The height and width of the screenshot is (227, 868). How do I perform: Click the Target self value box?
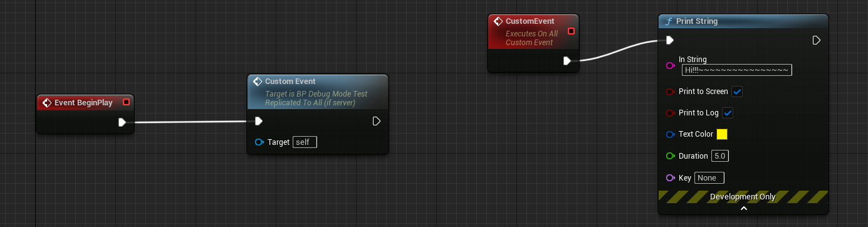(x=305, y=142)
